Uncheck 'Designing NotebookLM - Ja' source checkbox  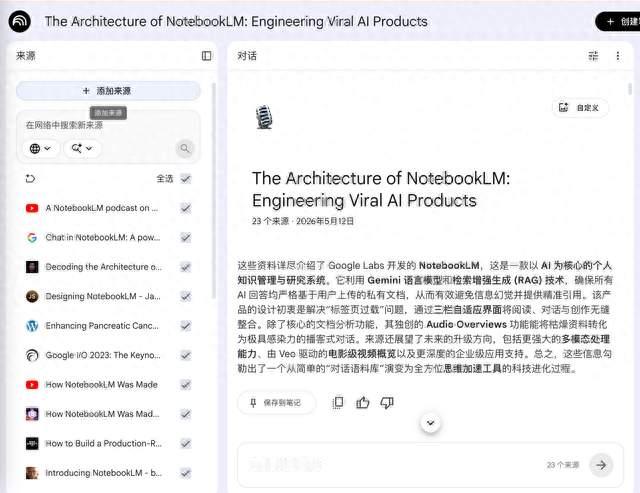click(x=186, y=296)
